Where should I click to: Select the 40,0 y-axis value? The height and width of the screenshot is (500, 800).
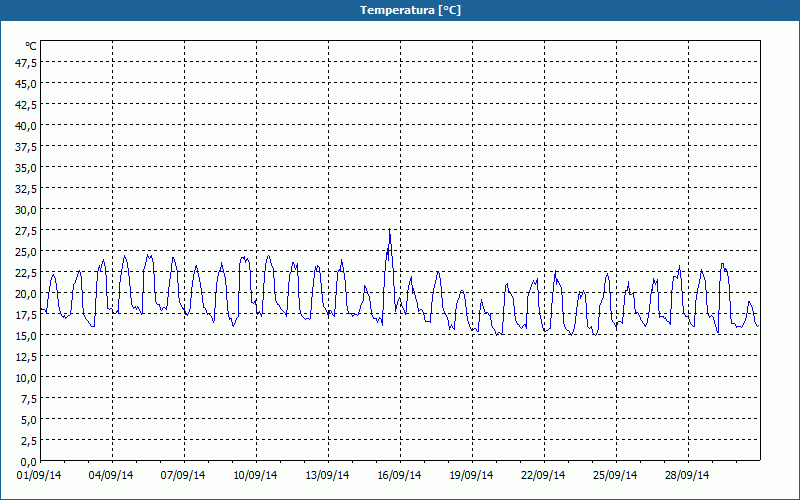[x=26, y=126]
